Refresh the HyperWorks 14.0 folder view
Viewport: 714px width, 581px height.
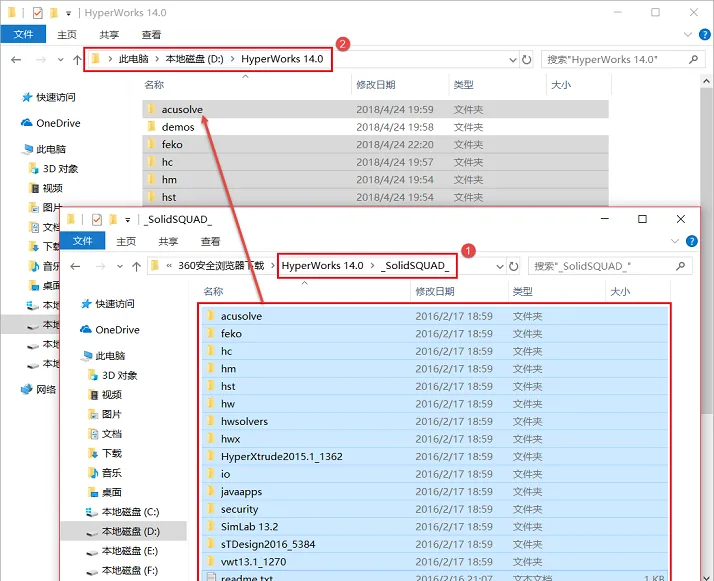pos(527,60)
